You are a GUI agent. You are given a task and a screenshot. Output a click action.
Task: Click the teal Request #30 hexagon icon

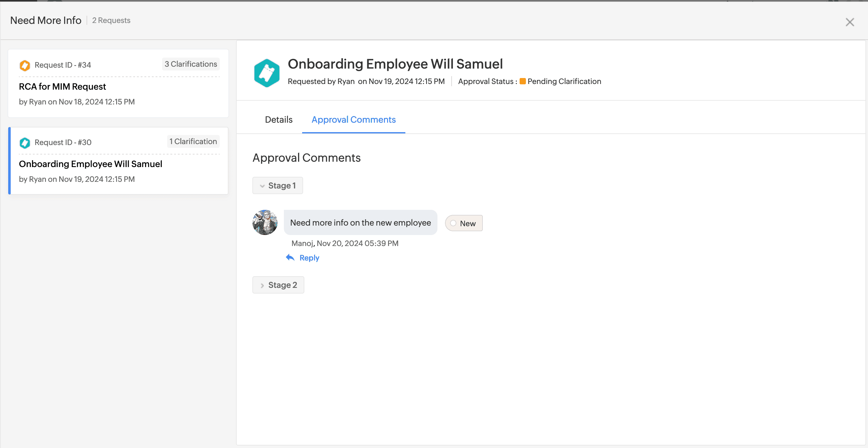[25, 143]
